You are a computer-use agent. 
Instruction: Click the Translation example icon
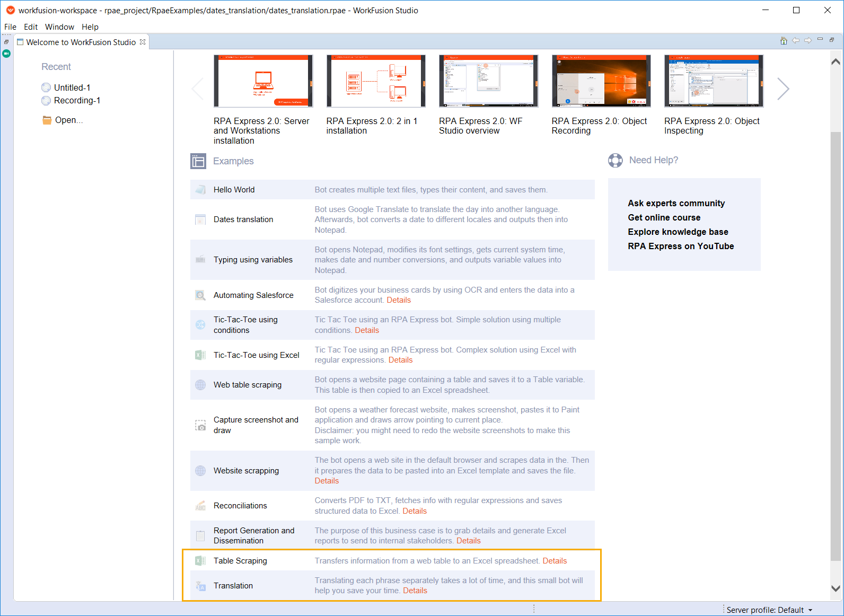point(200,586)
